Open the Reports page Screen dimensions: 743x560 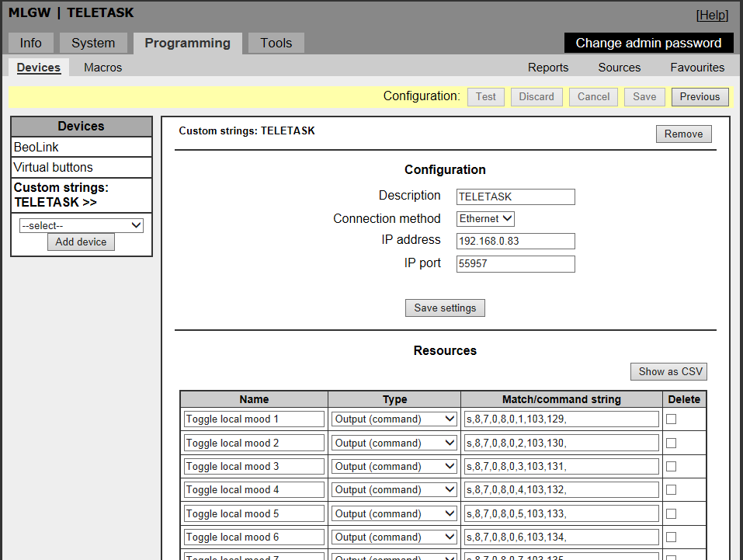(548, 68)
